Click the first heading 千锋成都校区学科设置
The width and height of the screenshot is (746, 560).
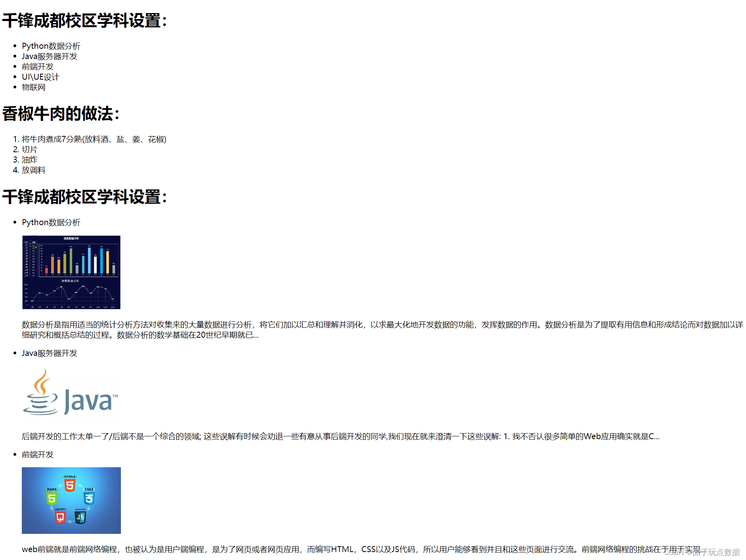point(85,21)
